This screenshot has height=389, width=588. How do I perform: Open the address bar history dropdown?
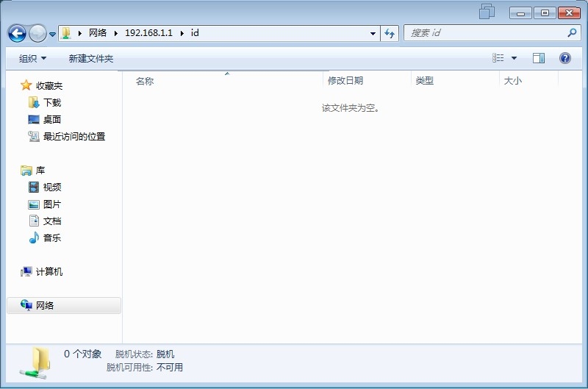pyautogui.click(x=373, y=33)
